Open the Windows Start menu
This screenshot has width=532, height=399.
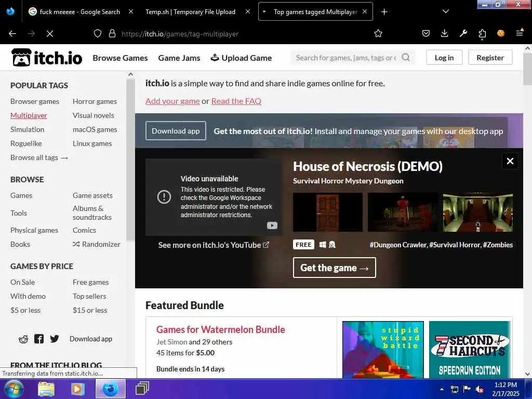(14, 389)
